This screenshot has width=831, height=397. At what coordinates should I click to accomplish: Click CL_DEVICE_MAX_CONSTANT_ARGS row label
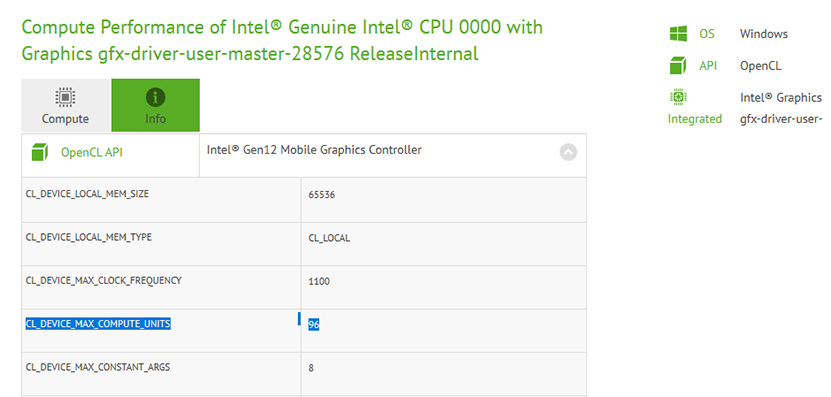[x=98, y=367]
